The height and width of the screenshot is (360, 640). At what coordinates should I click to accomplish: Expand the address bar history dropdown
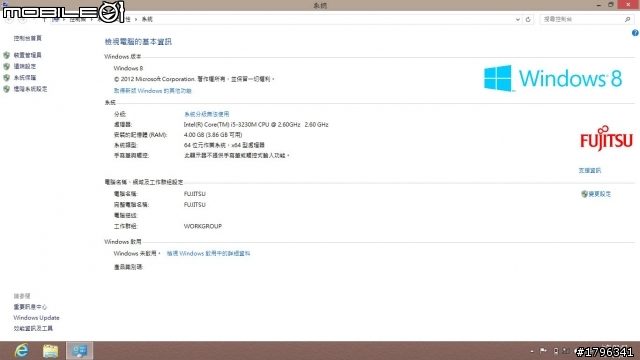(518, 19)
